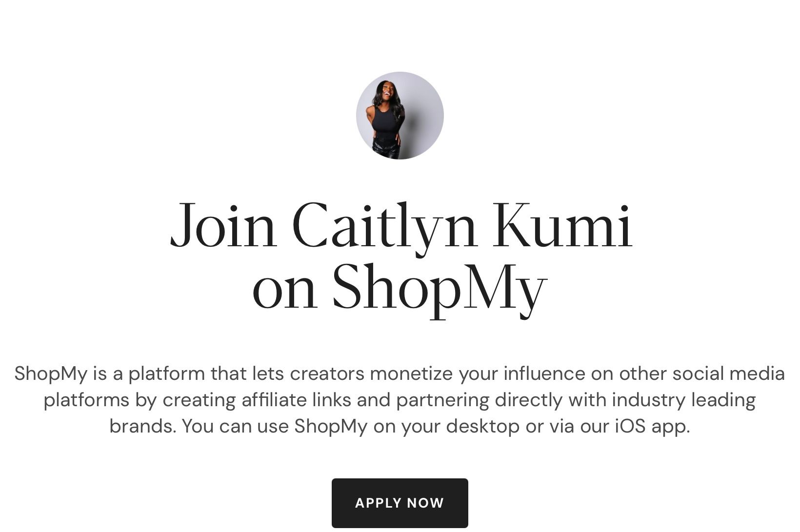Click "brands." beginning the last description line
Viewport: 800px width, 532px height.
[142, 426]
